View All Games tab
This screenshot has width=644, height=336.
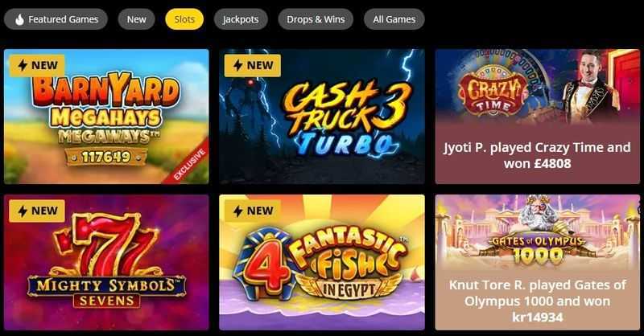pyautogui.click(x=394, y=19)
